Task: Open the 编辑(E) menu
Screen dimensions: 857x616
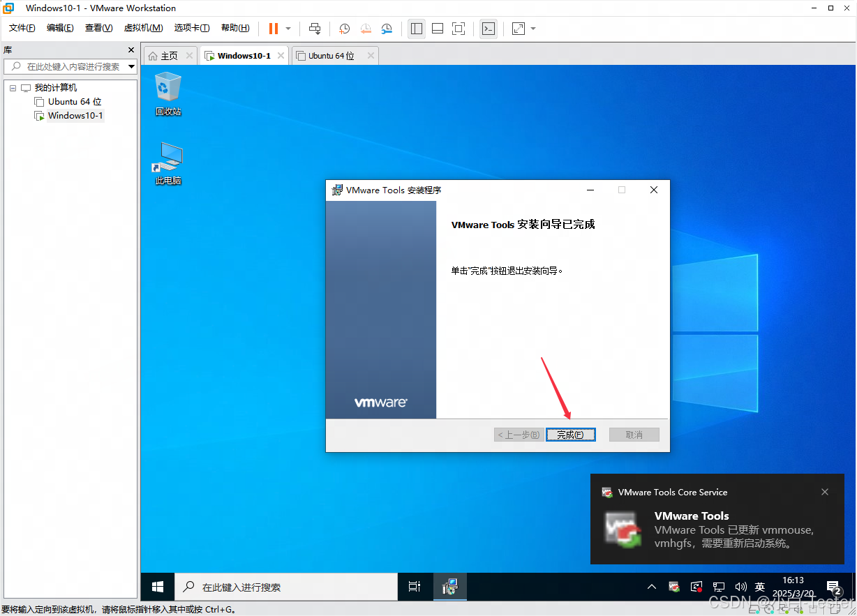Action: pos(60,28)
